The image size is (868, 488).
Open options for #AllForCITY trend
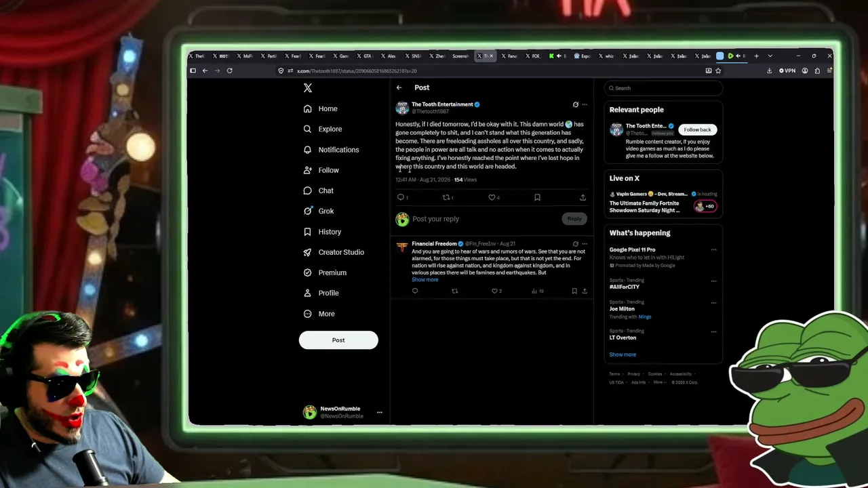click(713, 281)
